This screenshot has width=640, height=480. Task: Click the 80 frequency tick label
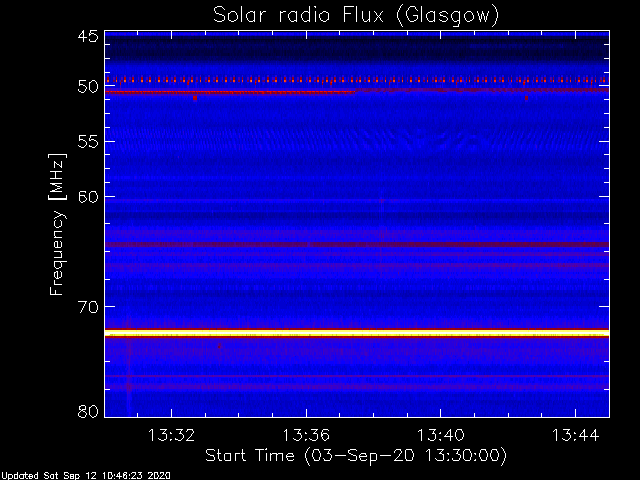(x=88, y=411)
